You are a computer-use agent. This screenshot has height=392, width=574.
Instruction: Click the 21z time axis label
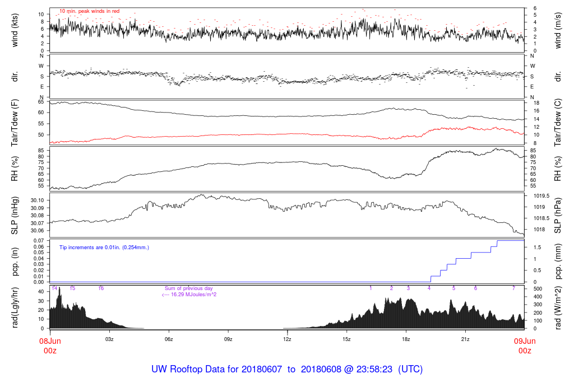pos(465,339)
